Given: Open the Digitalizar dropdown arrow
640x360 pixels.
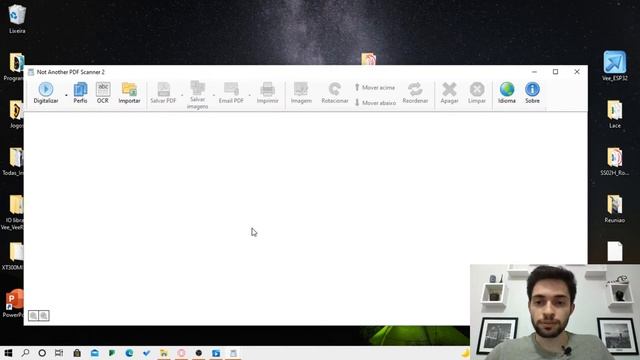Looking at the screenshot, I should 66,95.
